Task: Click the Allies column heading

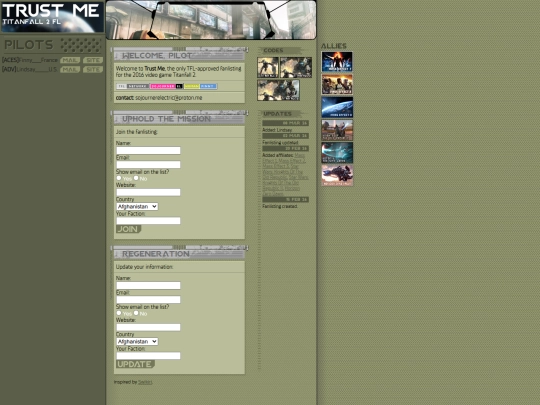Action: [334, 46]
